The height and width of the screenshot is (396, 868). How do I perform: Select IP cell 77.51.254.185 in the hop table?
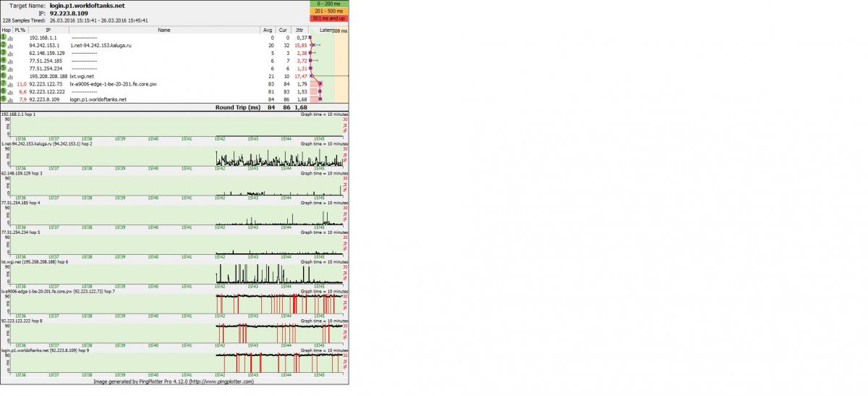tap(46, 61)
